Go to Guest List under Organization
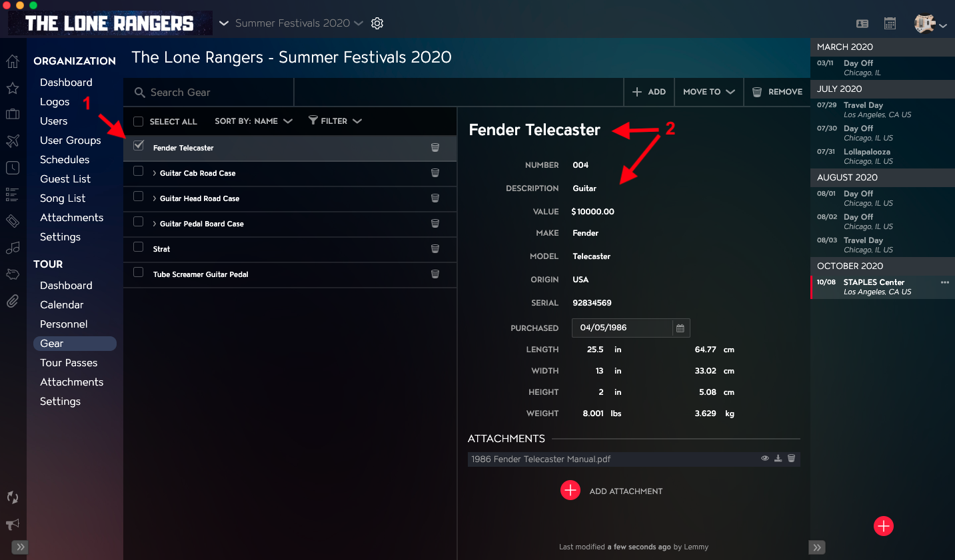Screen dimensions: 955x560 tap(65, 179)
